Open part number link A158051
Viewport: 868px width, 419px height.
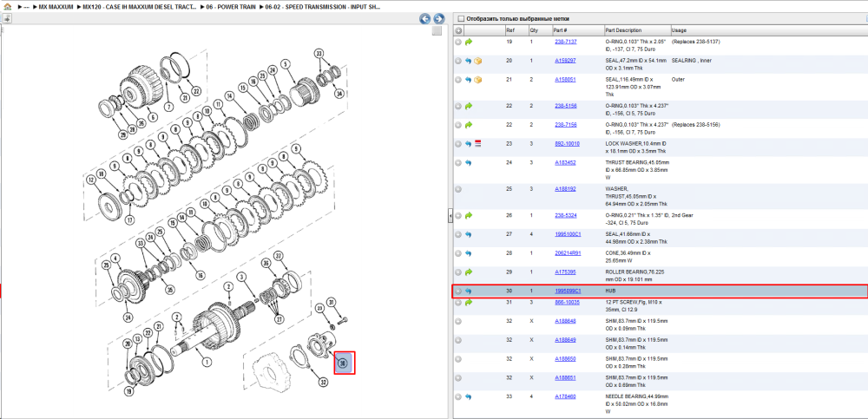click(x=565, y=79)
